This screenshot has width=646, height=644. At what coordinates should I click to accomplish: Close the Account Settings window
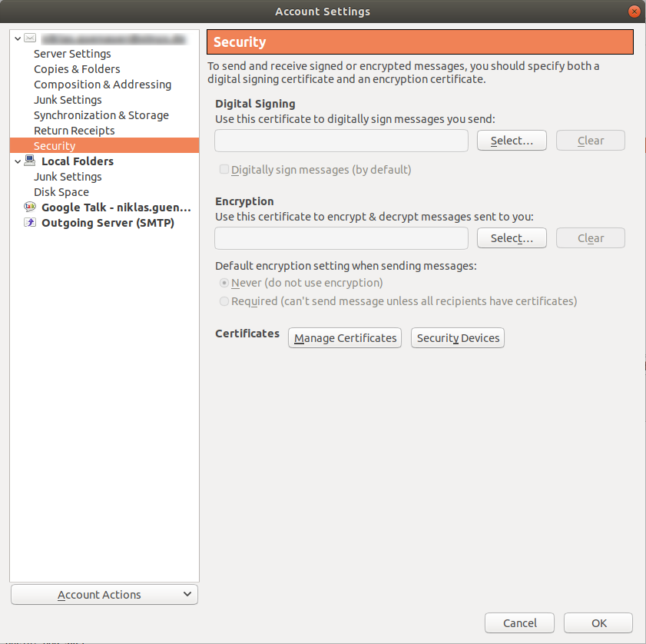pos(634,12)
